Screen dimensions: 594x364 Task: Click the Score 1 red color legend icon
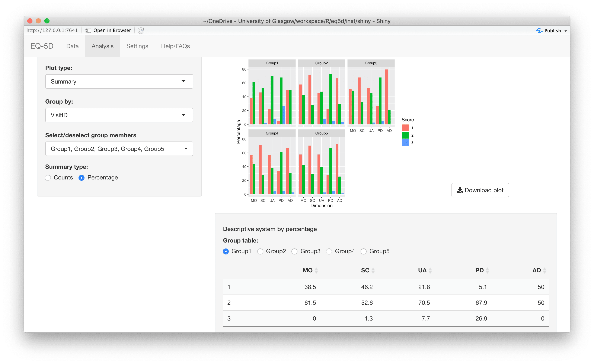[x=405, y=126]
